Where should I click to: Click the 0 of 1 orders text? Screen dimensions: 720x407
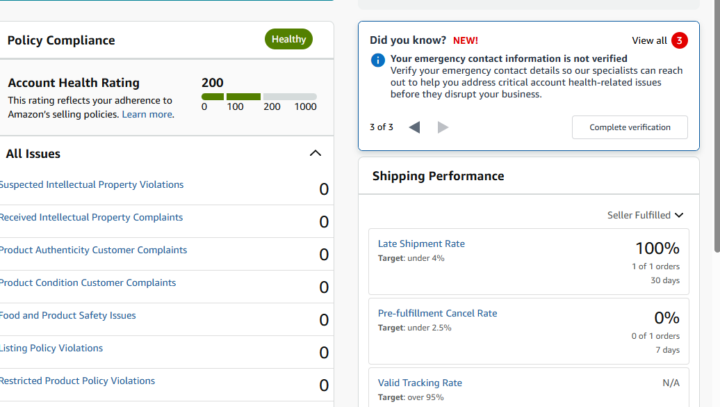click(x=655, y=336)
